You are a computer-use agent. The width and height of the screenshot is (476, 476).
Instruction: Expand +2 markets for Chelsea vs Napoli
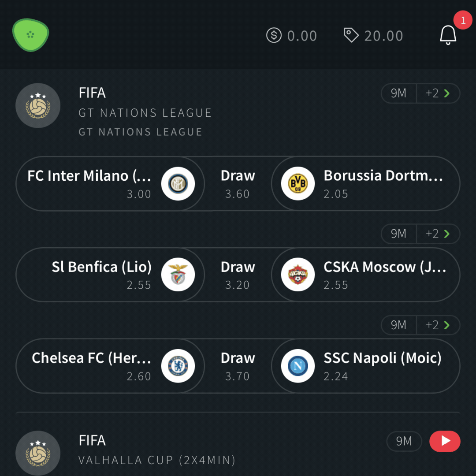point(439,325)
